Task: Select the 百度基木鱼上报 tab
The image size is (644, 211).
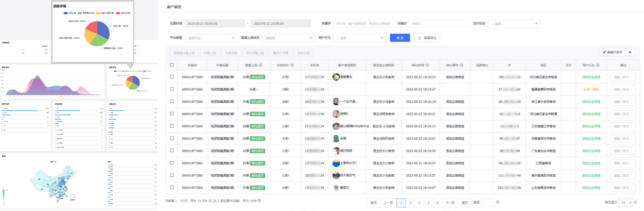Action: click(x=184, y=53)
